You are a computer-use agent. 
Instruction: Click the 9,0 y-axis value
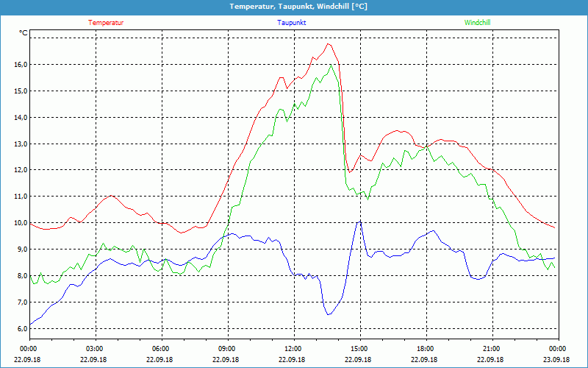pos(23,250)
